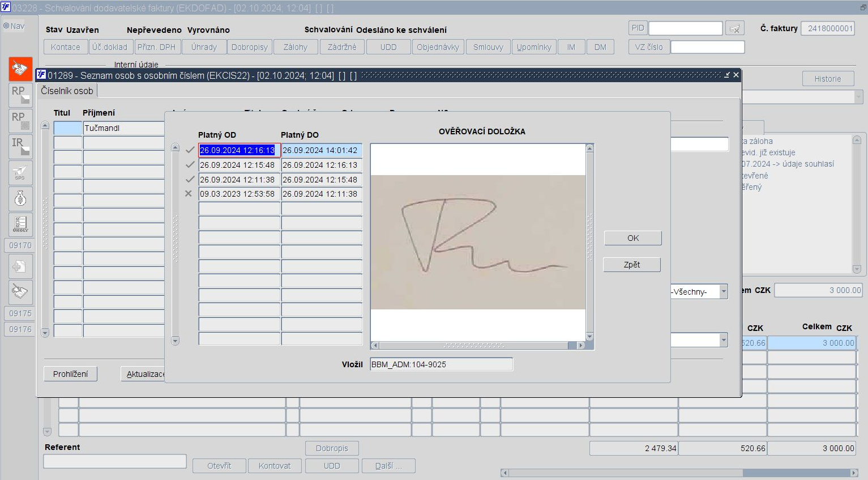Click the icon button next to PID field
Screen dimensions: 868x480
coord(735,28)
